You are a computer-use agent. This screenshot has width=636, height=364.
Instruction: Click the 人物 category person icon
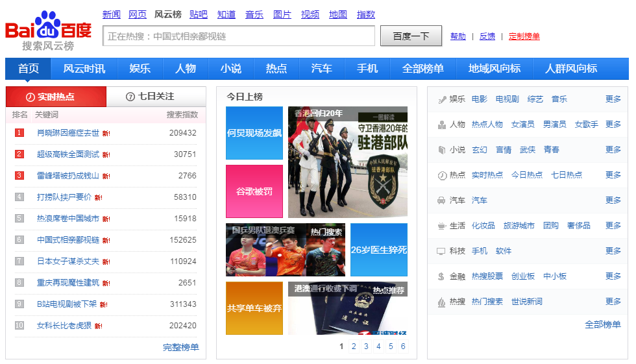click(442, 125)
